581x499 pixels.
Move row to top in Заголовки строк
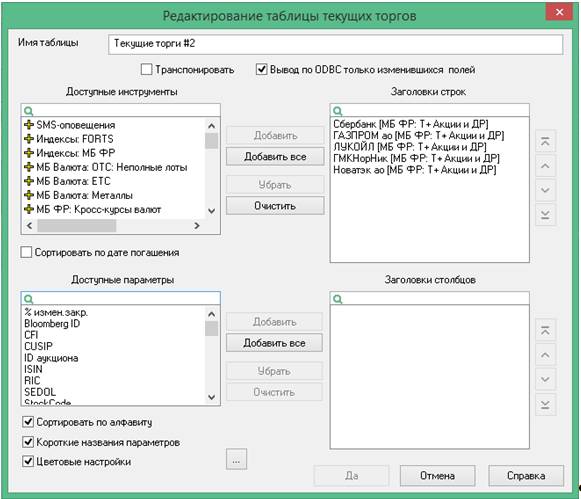tap(545, 141)
